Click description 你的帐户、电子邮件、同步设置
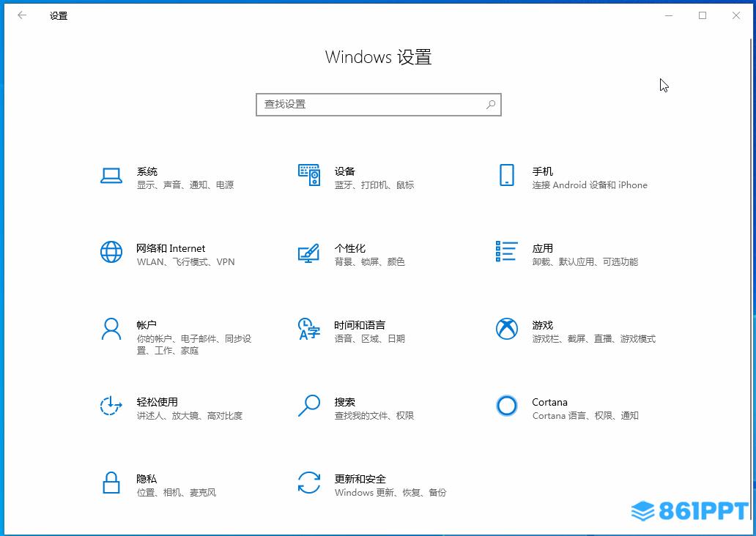This screenshot has width=756, height=536. coord(194,345)
